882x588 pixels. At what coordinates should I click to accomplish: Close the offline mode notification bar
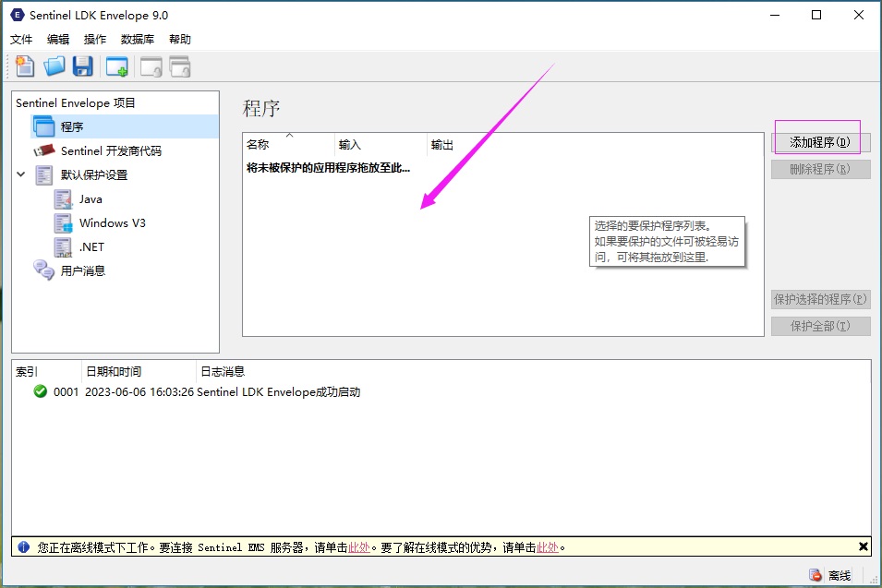tap(863, 546)
